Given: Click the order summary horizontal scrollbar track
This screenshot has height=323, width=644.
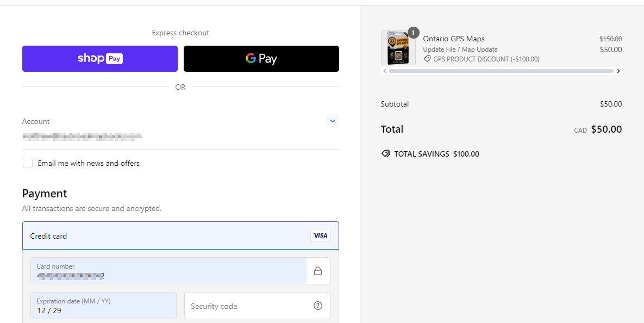Looking at the screenshot, I should click(501, 71).
